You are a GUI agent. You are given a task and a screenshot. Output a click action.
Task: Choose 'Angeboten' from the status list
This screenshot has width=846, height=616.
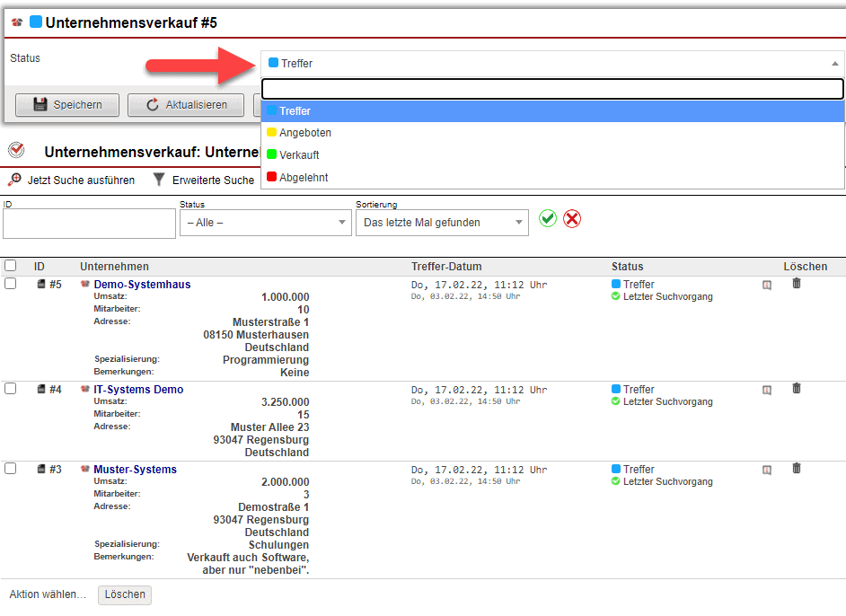(305, 133)
